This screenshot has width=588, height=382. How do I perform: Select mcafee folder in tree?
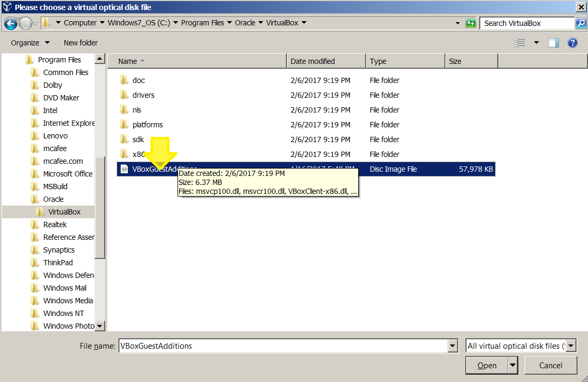(55, 148)
